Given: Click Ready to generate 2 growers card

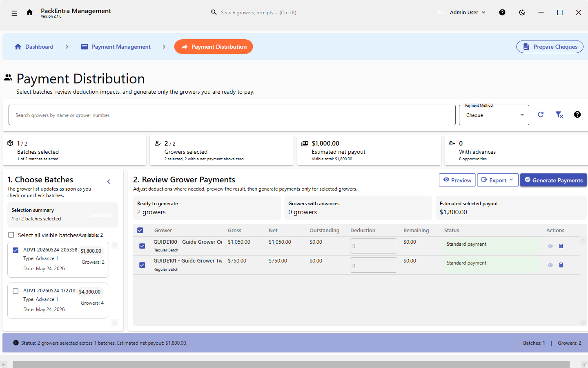Looking at the screenshot, I should coord(207,208).
